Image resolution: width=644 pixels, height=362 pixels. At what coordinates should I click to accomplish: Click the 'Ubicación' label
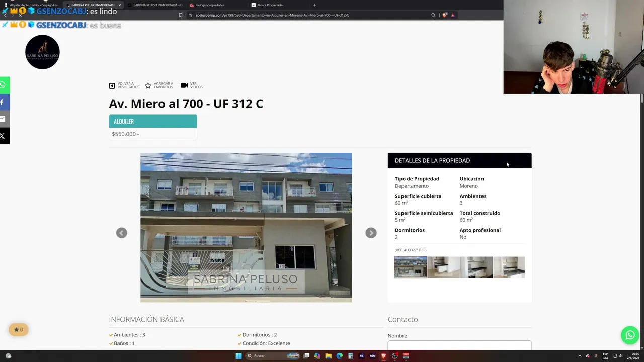pyautogui.click(x=472, y=179)
